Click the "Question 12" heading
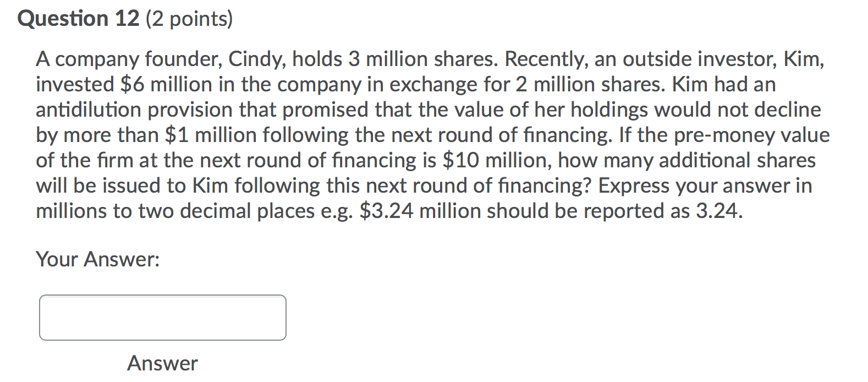This screenshot has height=382, width=868. 79,19
